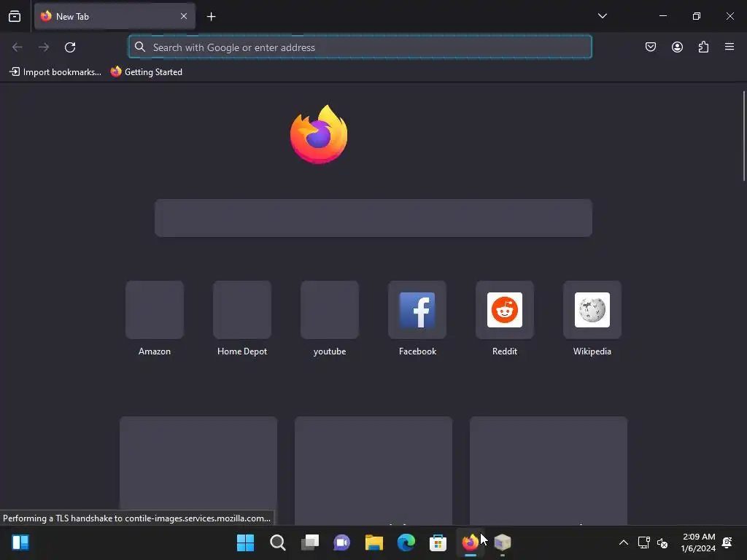Click the middle recommended story card

tap(373, 471)
